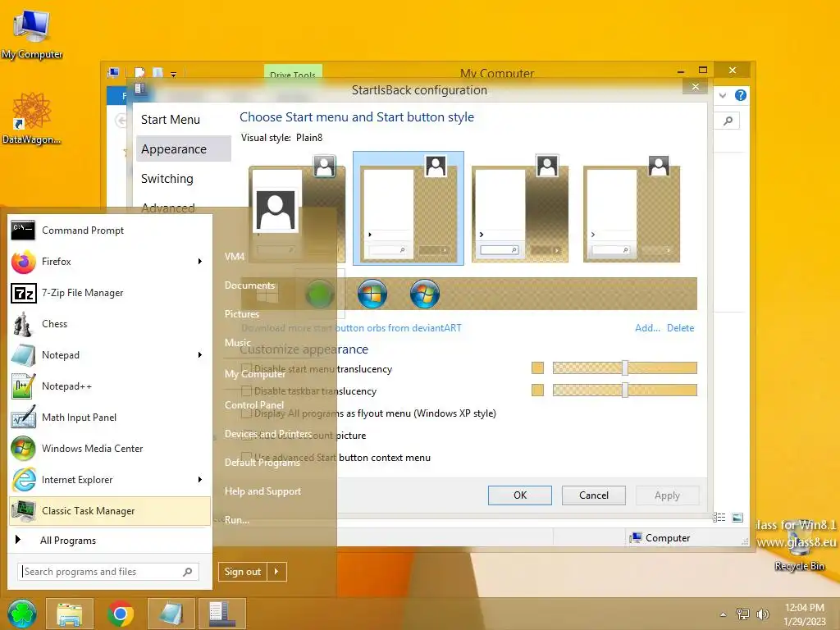840x630 pixels.
Task: Expand Notepad jump list arrow
Action: click(200, 354)
